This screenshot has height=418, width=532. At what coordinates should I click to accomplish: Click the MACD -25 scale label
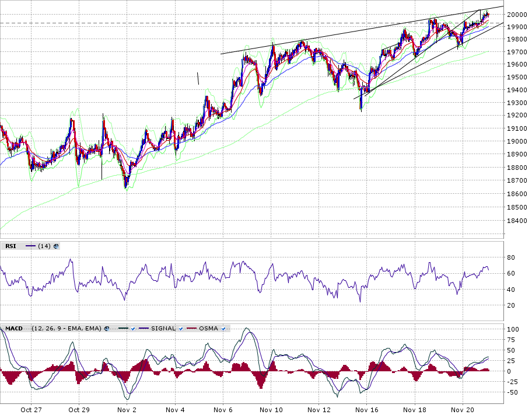click(x=512, y=382)
